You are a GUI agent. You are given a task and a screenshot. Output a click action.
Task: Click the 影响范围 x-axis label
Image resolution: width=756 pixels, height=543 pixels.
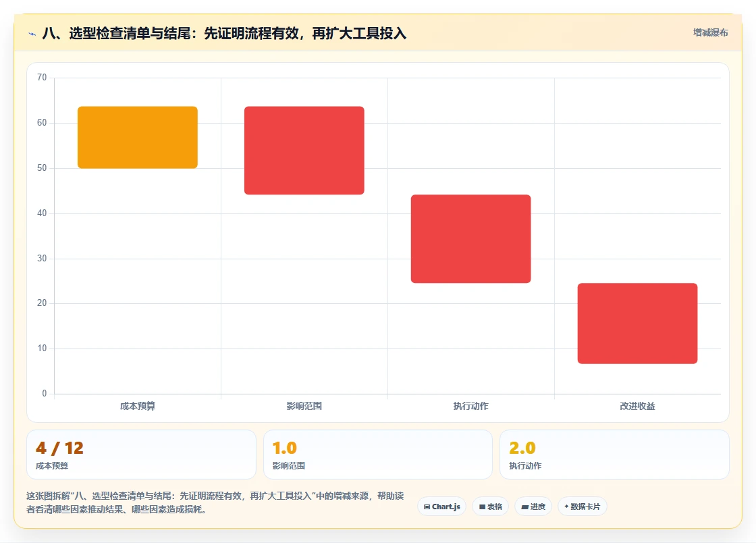coord(304,406)
